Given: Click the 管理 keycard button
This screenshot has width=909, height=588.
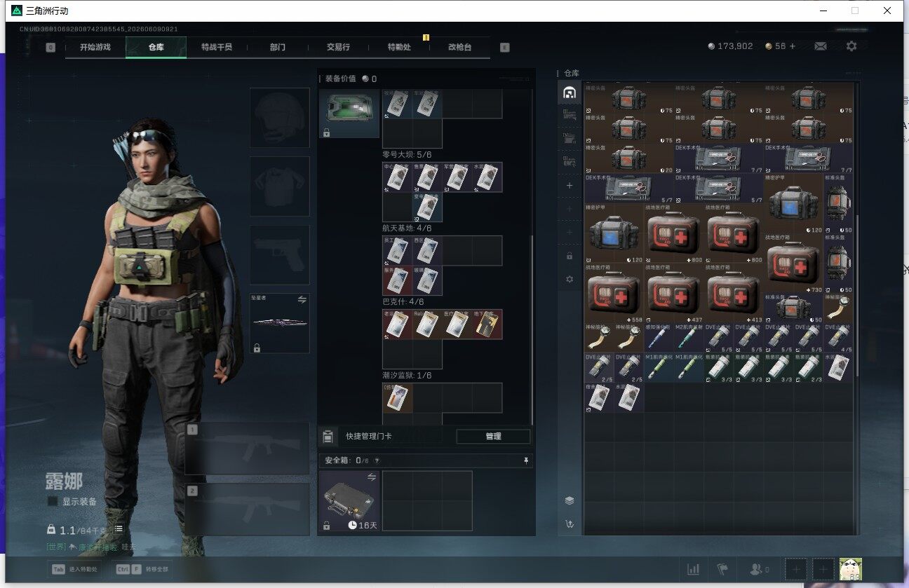Looking at the screenshot, I should 493,436.
